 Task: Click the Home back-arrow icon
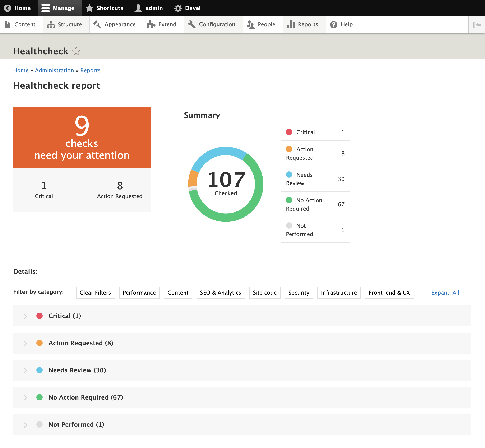tap(8, 8)
